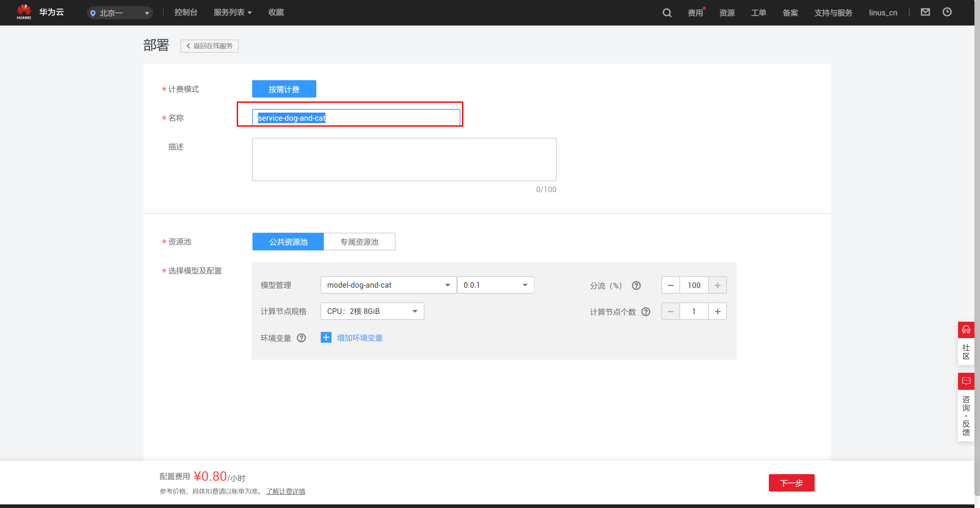Viewport: 980px width, 508px height.
Task: Expand the CPU: 2核 8GiB spec dropdown
Action: pyautogui.click(x=372, y=311)
